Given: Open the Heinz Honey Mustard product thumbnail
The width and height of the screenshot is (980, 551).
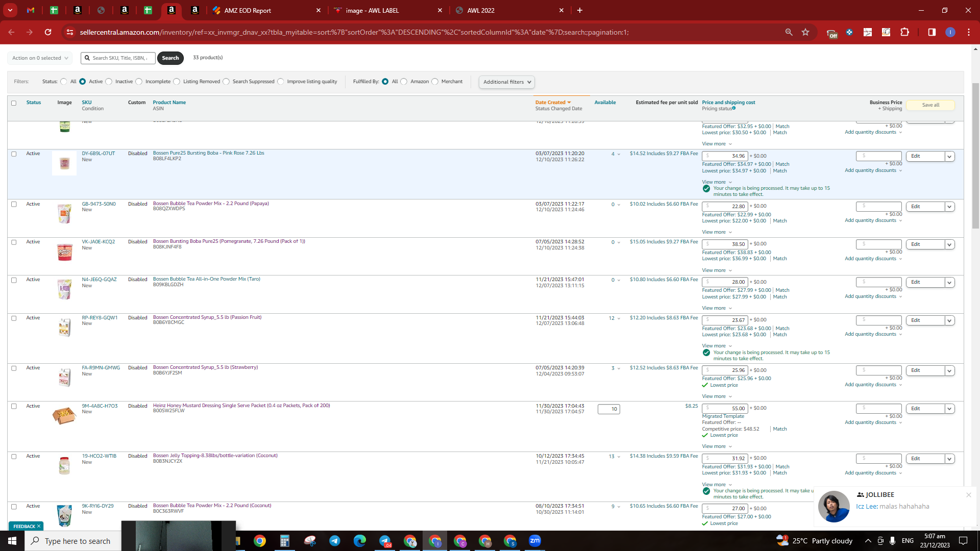Looking at the screenshot, I should (x=64, y=416).
